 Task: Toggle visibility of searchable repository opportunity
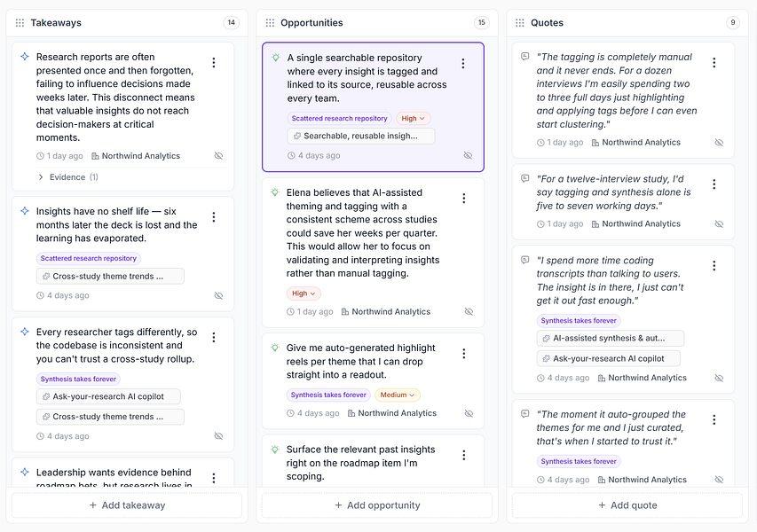click(468, 155)
